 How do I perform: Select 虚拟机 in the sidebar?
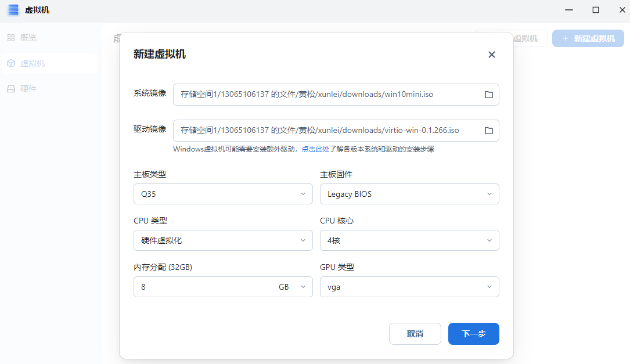coord(49,63)
